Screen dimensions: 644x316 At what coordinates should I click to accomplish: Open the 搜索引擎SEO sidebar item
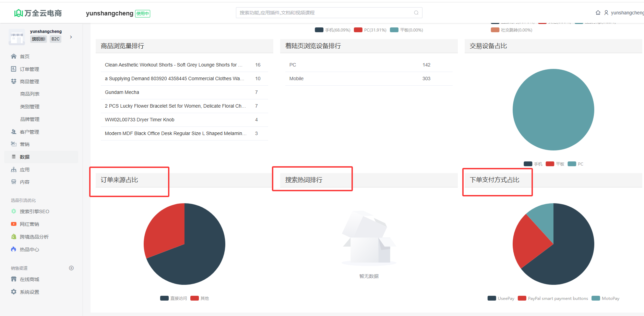tap(34, 211)
